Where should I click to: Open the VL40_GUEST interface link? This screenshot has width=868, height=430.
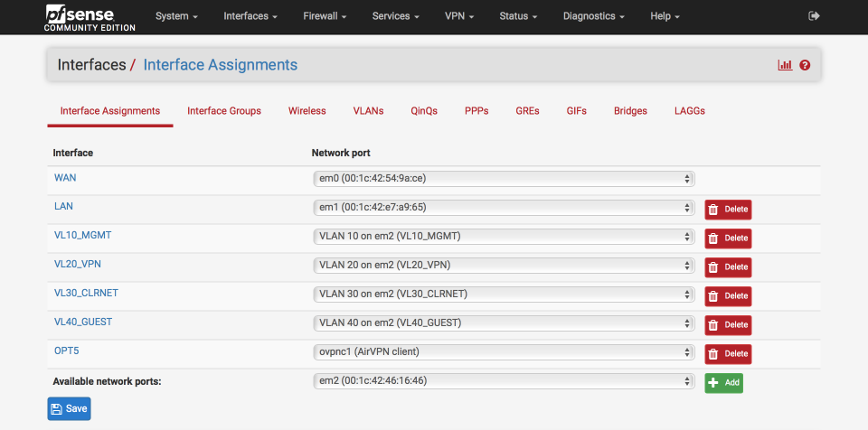(83, 322)
